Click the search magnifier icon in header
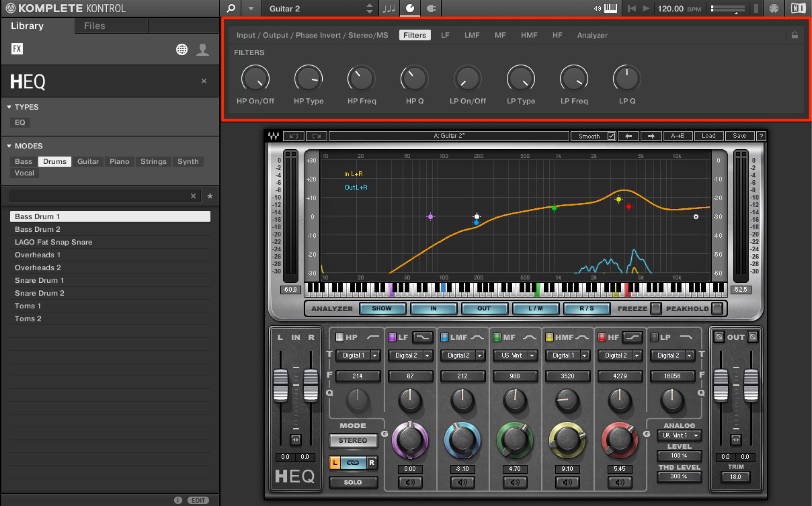812x506 pixels. point(231,8)
